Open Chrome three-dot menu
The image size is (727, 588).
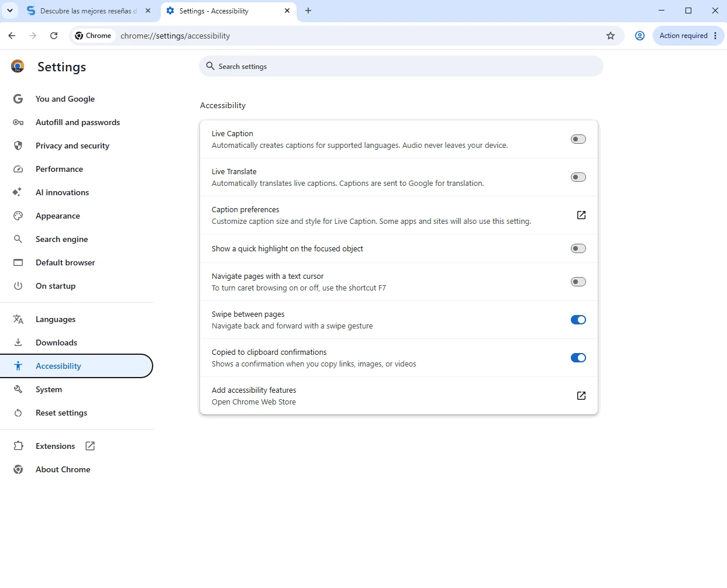715,36
